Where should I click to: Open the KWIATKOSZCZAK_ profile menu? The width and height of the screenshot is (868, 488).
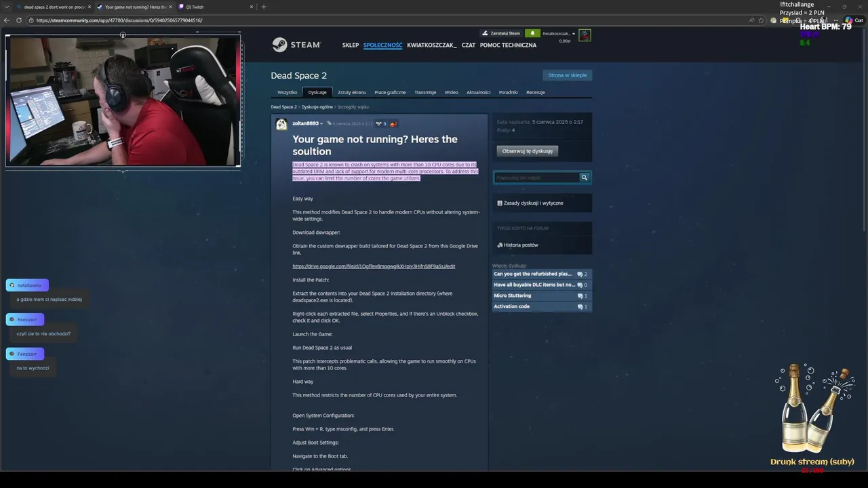[x=432, y=45]
